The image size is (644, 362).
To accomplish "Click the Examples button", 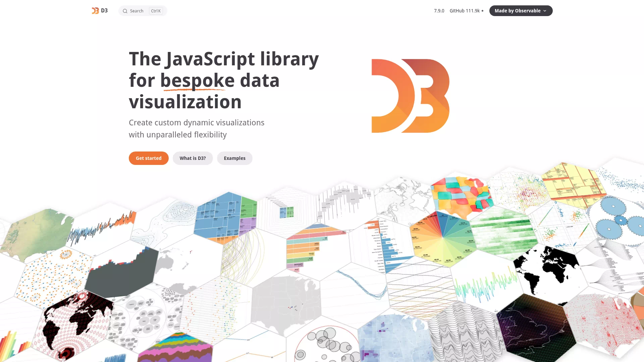I will (x=234, y=158).
